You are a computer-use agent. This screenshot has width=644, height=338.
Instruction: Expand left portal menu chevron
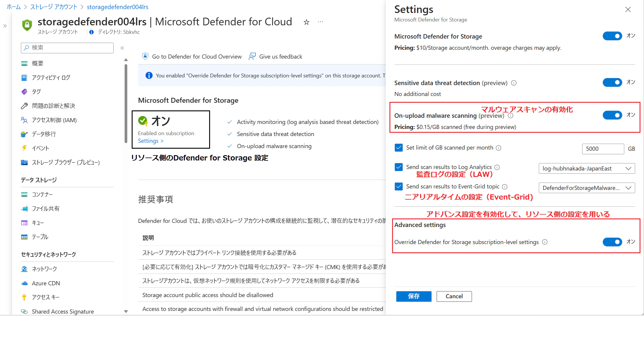5,26
